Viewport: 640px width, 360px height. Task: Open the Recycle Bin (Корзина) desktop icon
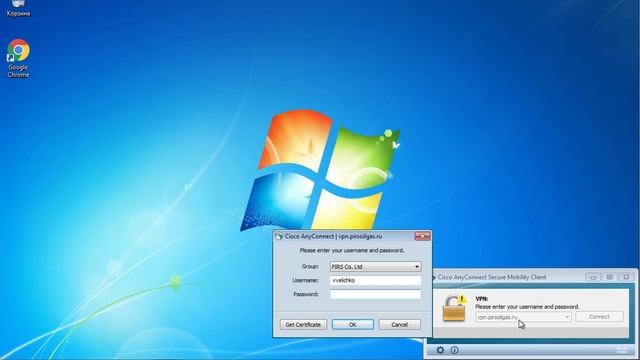[x=18, y=8]
